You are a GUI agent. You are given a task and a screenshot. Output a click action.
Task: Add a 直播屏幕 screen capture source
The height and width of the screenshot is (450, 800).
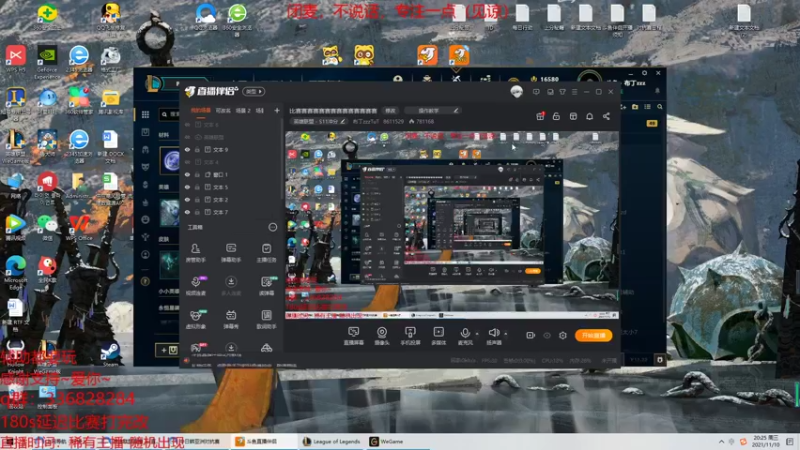coord(354,336)
